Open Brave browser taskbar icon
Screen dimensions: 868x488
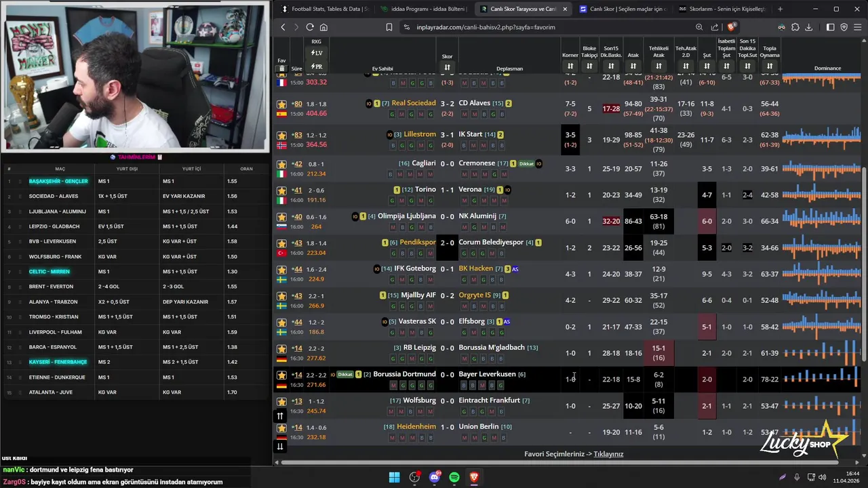[x=474, y=477]
